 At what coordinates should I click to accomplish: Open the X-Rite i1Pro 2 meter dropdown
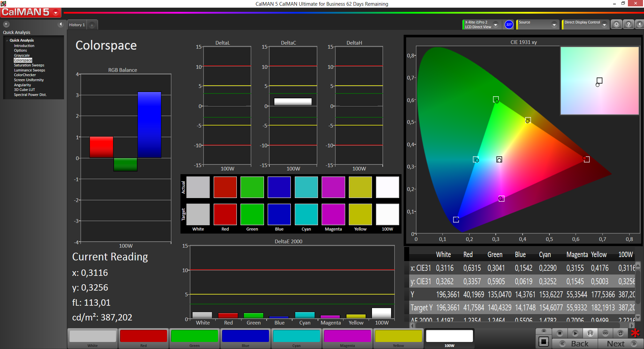point(495,24)
